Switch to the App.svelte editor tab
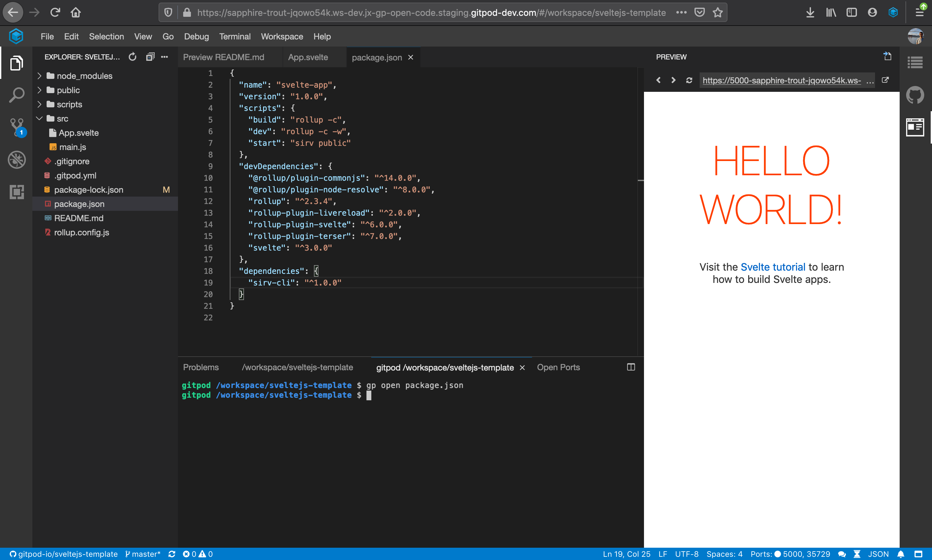The image size is (932, 560). click(308, 57)
